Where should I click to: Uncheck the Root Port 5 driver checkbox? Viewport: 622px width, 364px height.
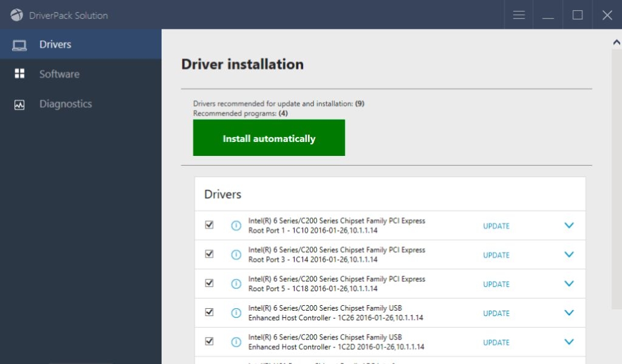(210, 283)
